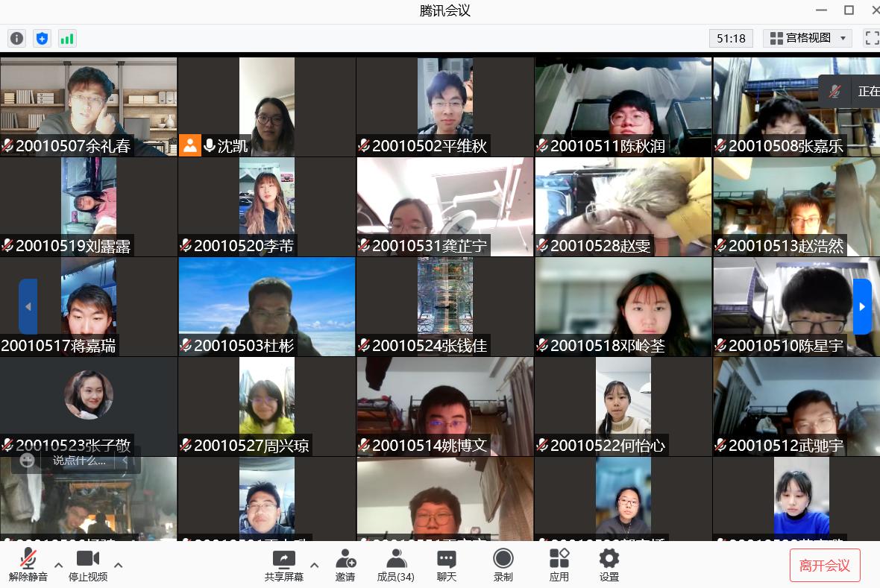Open the 邀请 invite icon
Screen dimensions: 880x588
345,565
